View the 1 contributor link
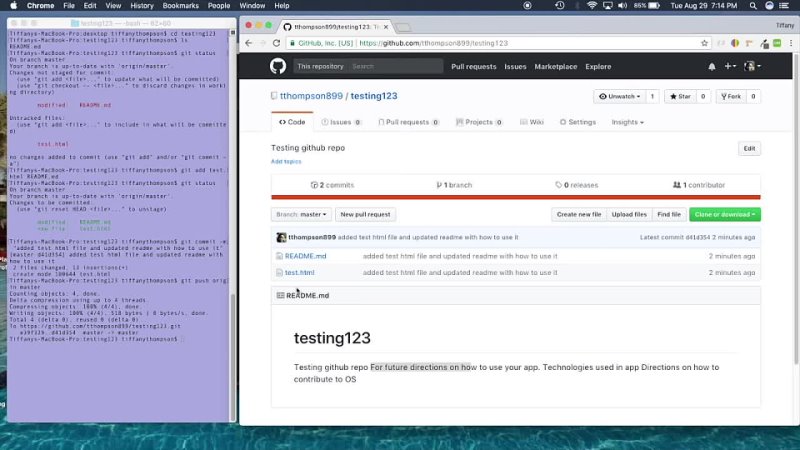Screen dimensions: 800x450 point(699,185)
